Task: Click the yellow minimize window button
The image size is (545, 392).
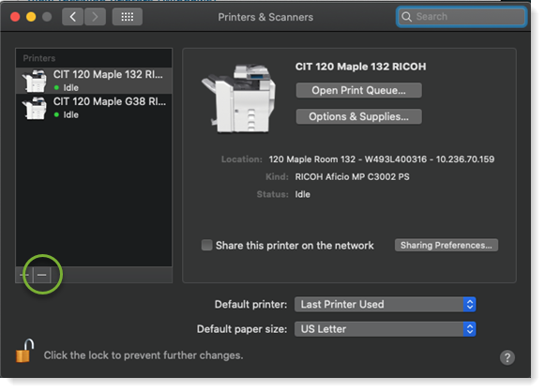Action: click(31, 17)
